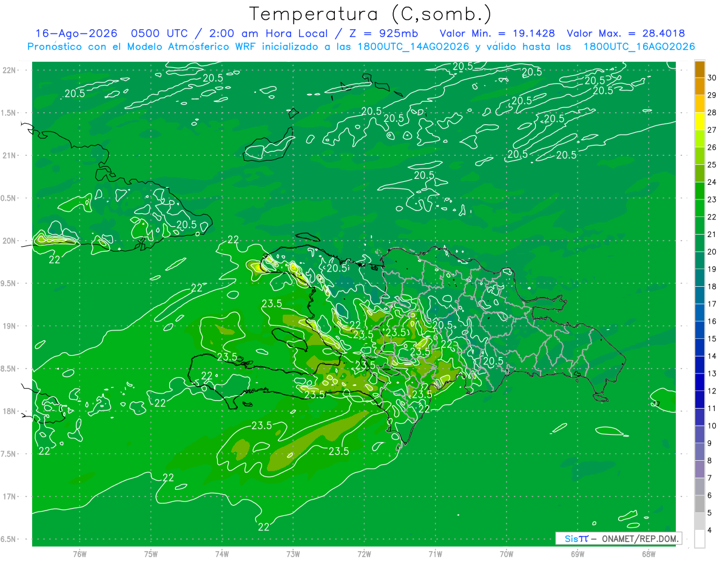Click the teal colorbar swatch between 18 and 19

pyautogui.click(x=699, y=278)
